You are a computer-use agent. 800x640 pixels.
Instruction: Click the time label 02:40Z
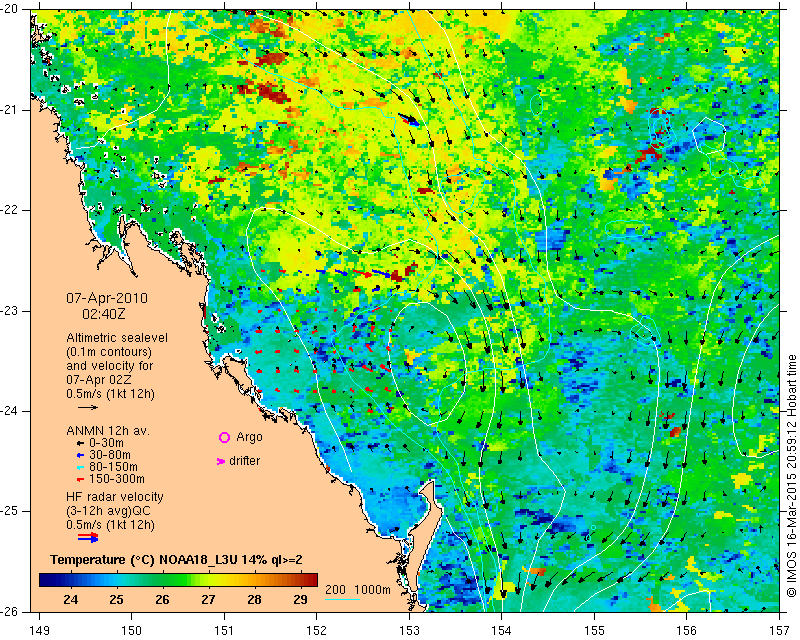(104, 314)
